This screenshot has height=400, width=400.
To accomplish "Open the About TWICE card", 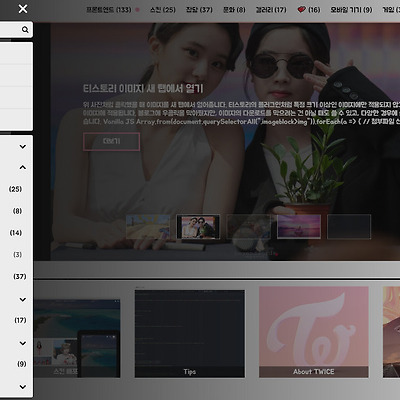I will click(x=314, y=332).
